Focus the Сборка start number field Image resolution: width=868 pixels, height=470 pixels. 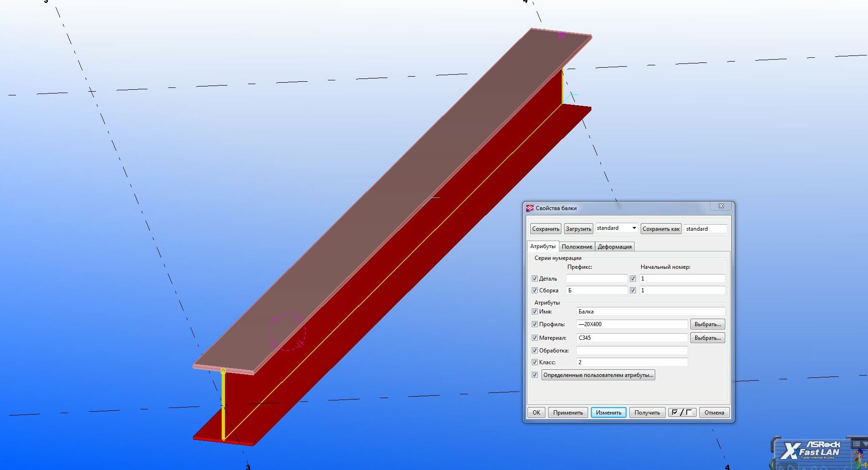coord(682,290)
